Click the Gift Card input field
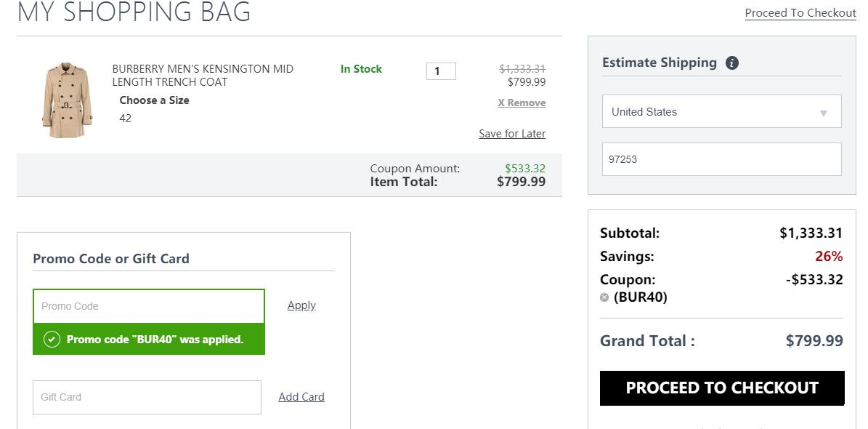This screenshot has width=868, height=429. [x=147, y=397]
